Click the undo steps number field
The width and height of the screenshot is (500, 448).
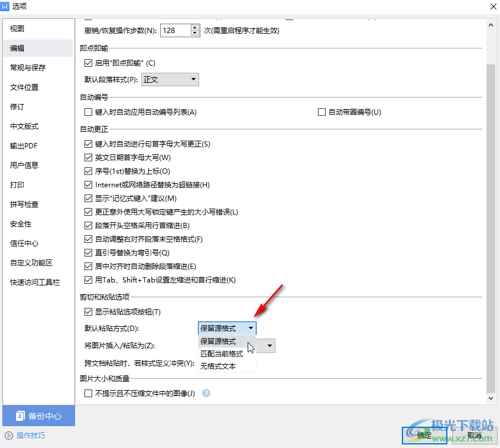[176, 31]
